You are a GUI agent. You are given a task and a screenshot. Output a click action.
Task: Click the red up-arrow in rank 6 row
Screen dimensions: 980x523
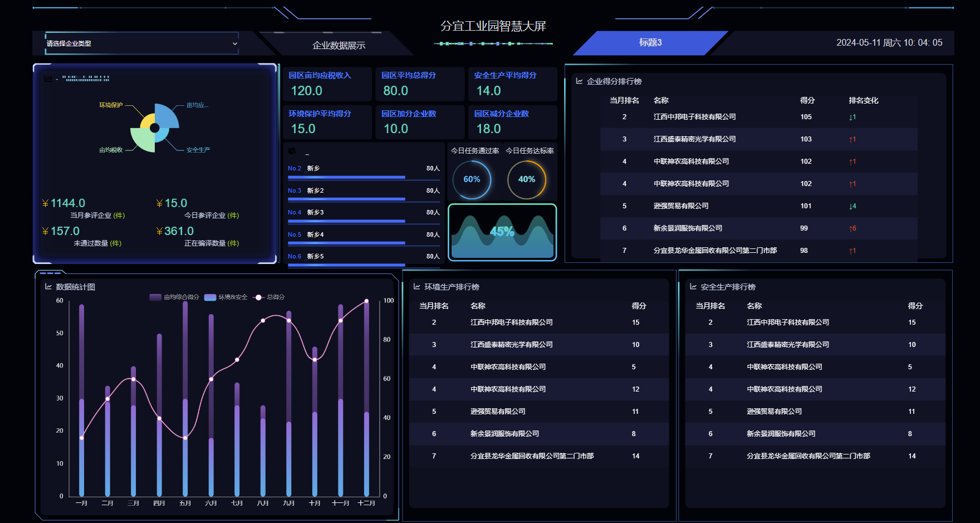[x=852, y=228]
